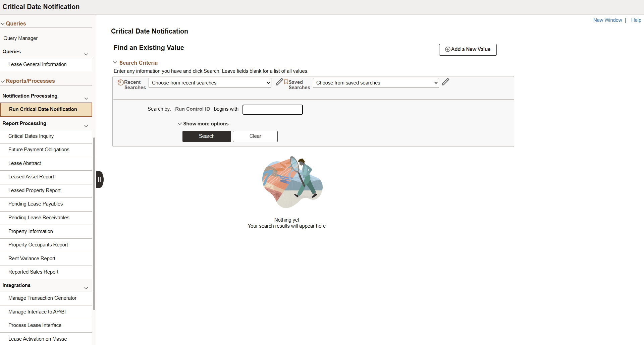Expand Show more options

[203, 123]
